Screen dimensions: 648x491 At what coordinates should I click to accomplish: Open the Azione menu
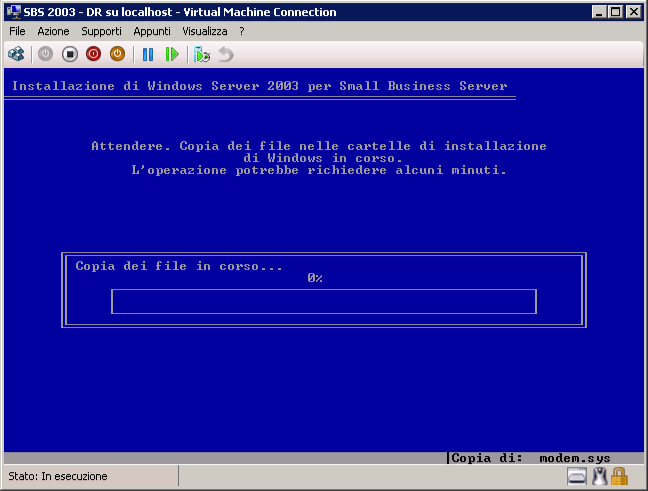click(x=53, y=31)
